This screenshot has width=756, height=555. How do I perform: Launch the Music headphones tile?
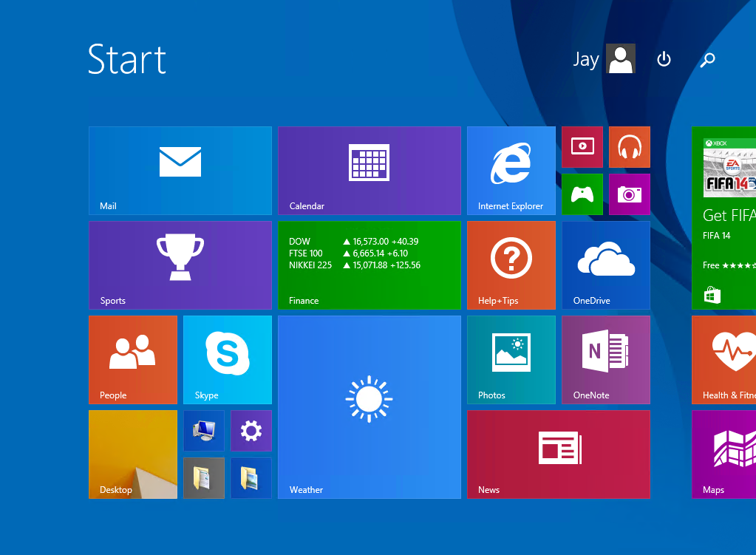(629, 147)
